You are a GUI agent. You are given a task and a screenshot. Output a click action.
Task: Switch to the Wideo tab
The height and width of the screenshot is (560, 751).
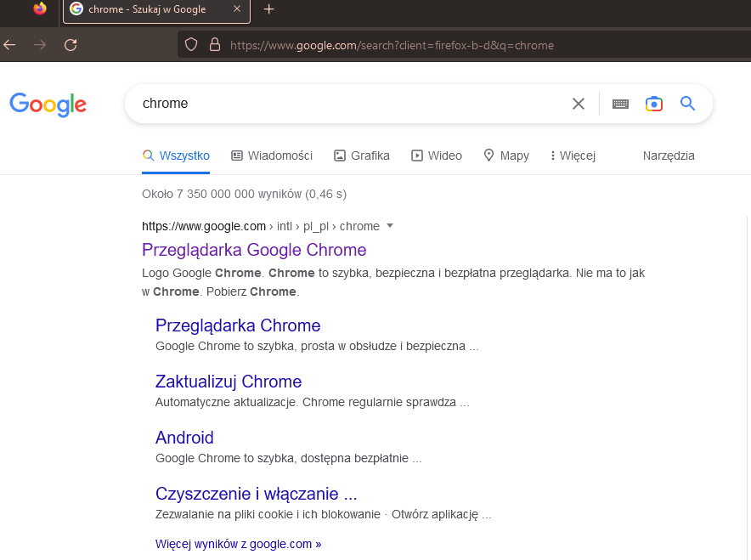pyautogui.click(x=437, y=156)
